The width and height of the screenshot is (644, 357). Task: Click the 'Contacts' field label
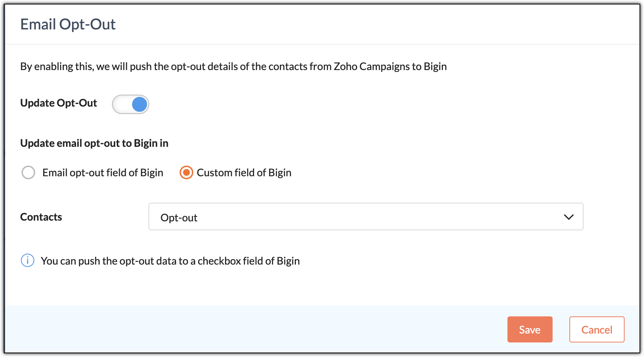pyautogui.click(x=41, y=217)
